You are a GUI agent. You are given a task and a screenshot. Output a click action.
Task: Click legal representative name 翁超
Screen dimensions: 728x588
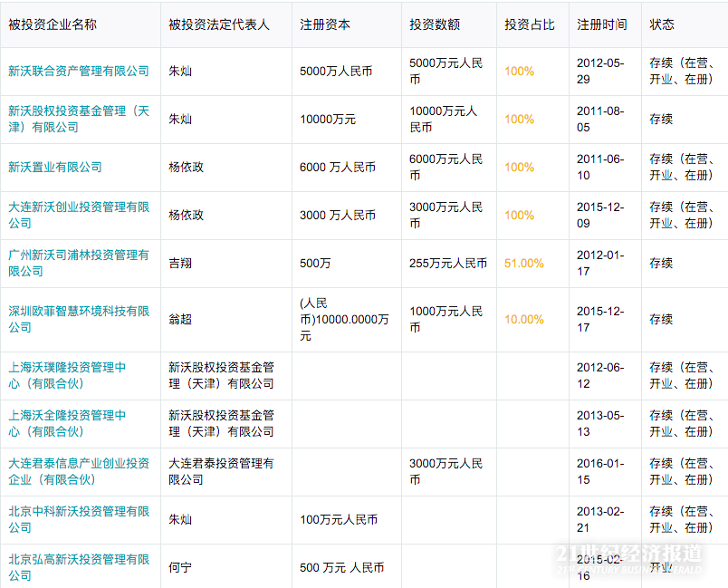tap(180, 319)
